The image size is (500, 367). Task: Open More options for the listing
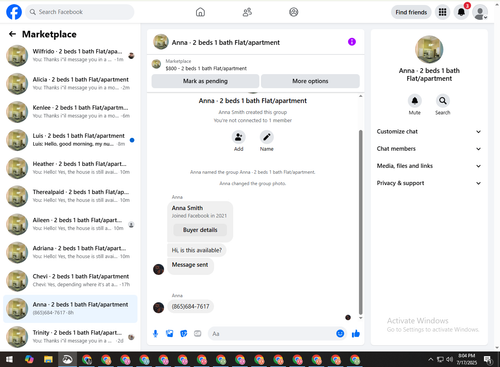(310, 81)
